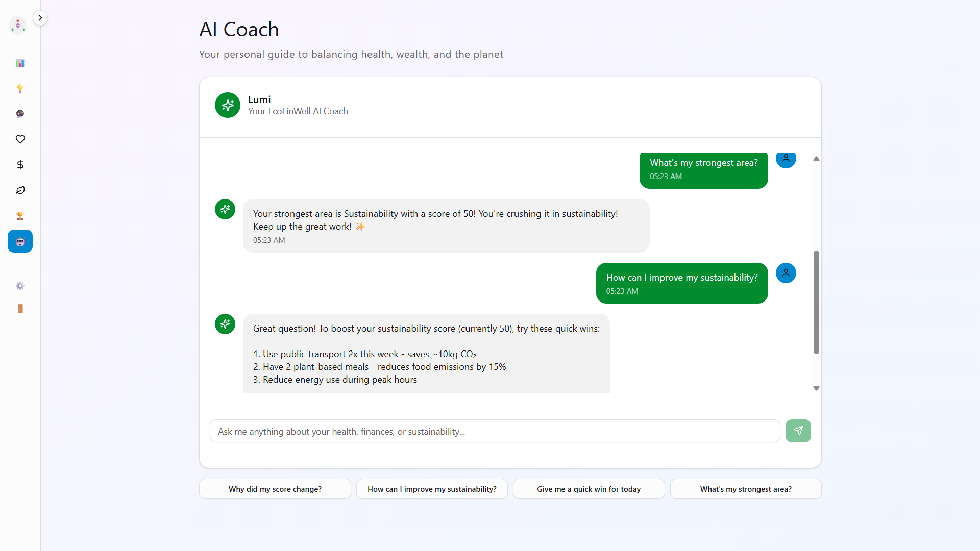Open the crystal ball predictions icon

pos(20,114)
